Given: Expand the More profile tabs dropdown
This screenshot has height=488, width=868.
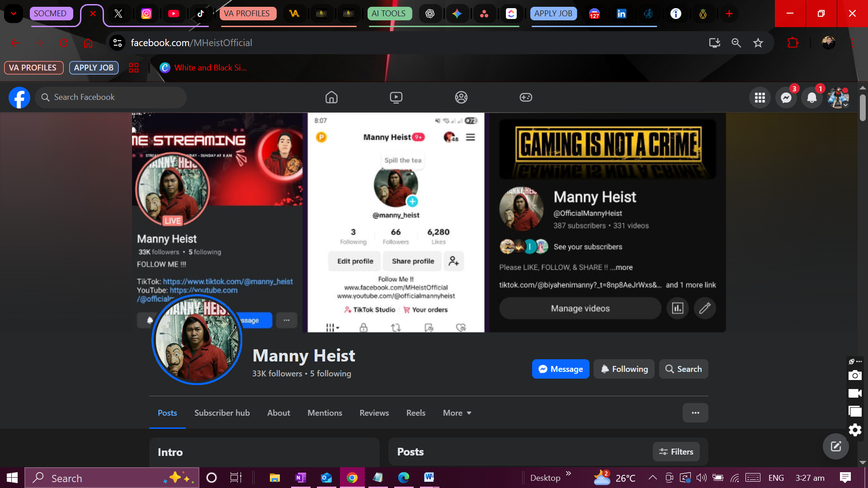Looking at the screenshot, I should coord(457,413).
